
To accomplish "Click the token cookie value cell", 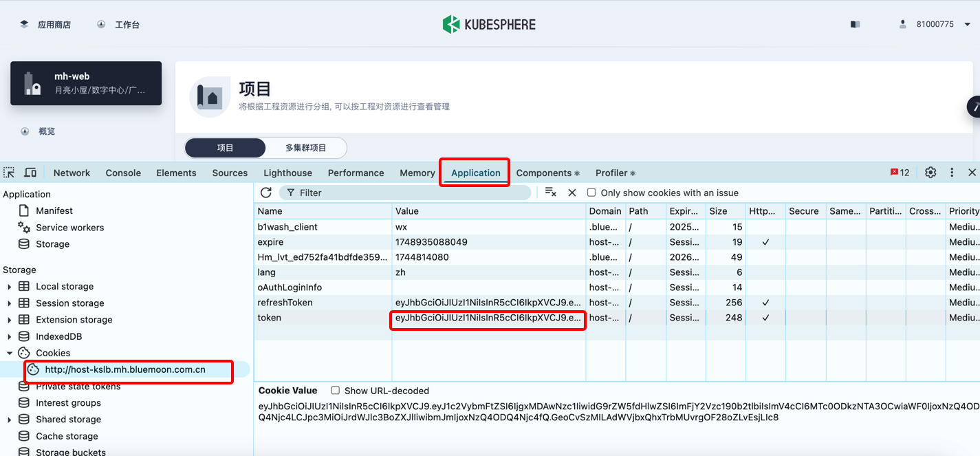I will (x=488, y=318).
